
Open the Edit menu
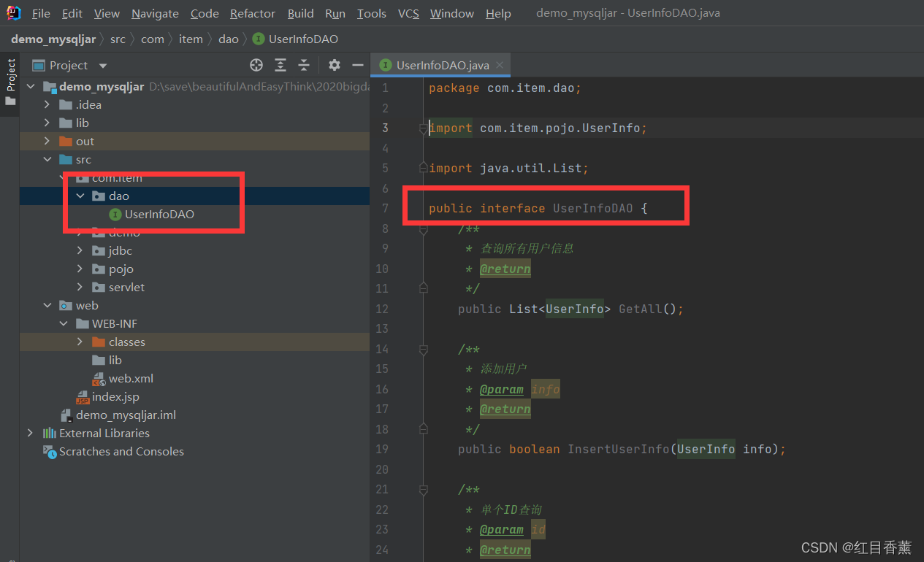click(x=72, y=13)
